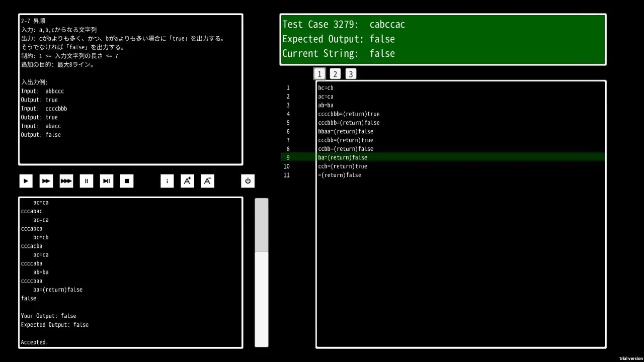The height and width of the screenshot is (362, 644).
Task: Click the 'Test Case 3279: cabccac' header
Action: coord(344,24)
